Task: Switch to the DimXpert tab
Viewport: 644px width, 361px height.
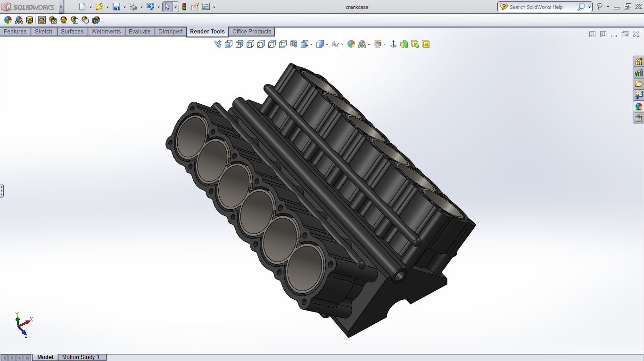Action: (171, 32)
